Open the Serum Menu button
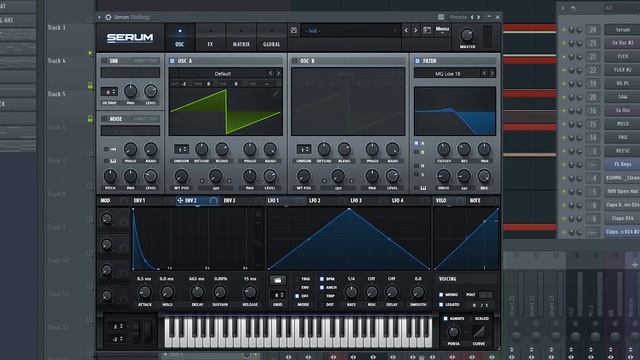Screen dimensions: 640x360 (442, 29)
